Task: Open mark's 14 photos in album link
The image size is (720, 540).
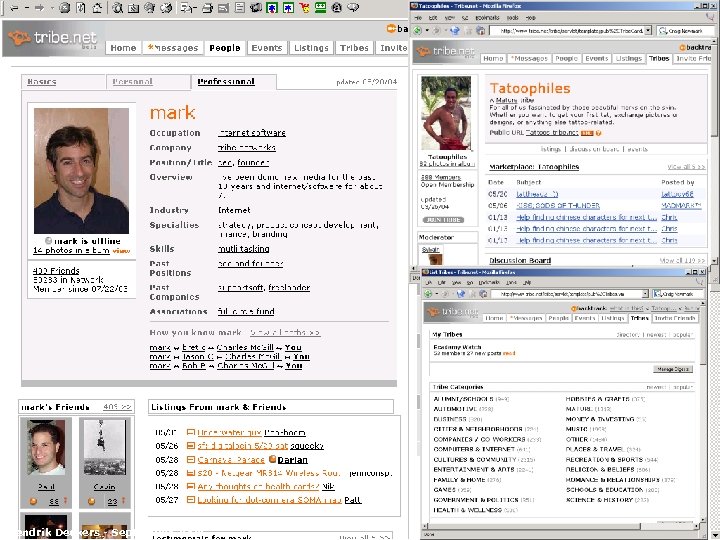Action: pyautogui.click(x=71, y=250)
